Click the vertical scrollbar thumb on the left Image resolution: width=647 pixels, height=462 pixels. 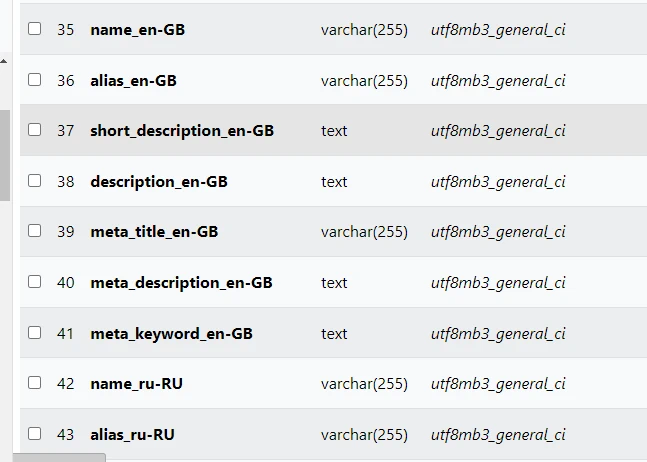(5, 156)
